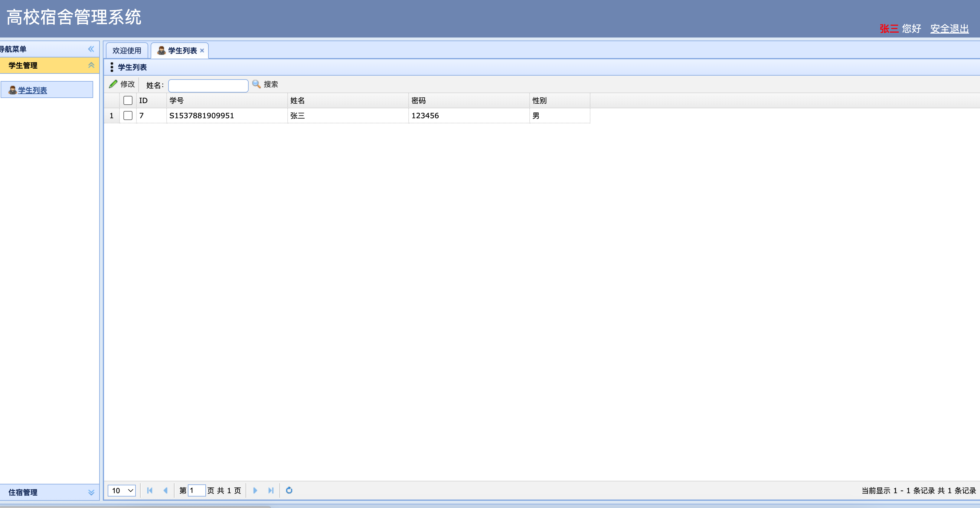
Task: Click the page number input box
Action: tap(197, 490)
